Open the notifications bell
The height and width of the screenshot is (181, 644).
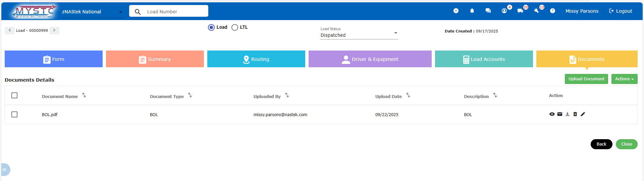pos(472,11)
